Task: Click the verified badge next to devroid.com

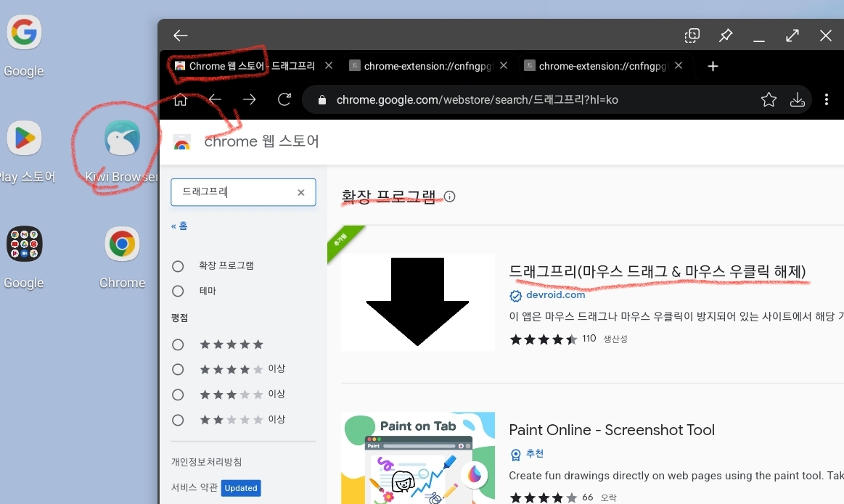Action: tap(516, 296)
